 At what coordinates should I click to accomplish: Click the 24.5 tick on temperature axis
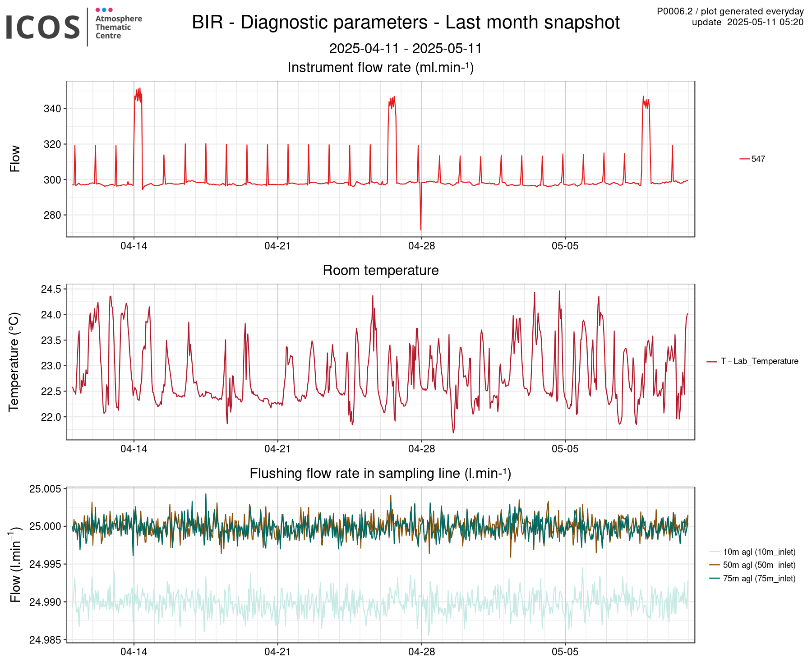(x=51, y=289)
